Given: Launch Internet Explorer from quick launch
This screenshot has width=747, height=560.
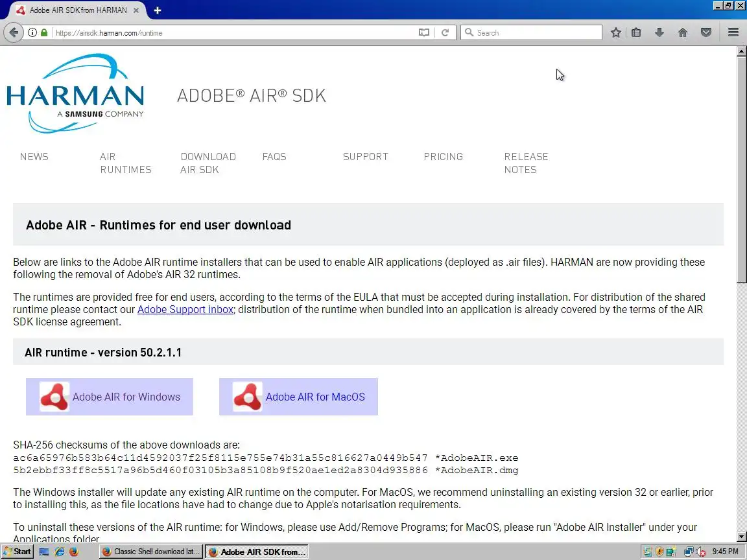Looking at the screenshot, I should coord(59,552).
